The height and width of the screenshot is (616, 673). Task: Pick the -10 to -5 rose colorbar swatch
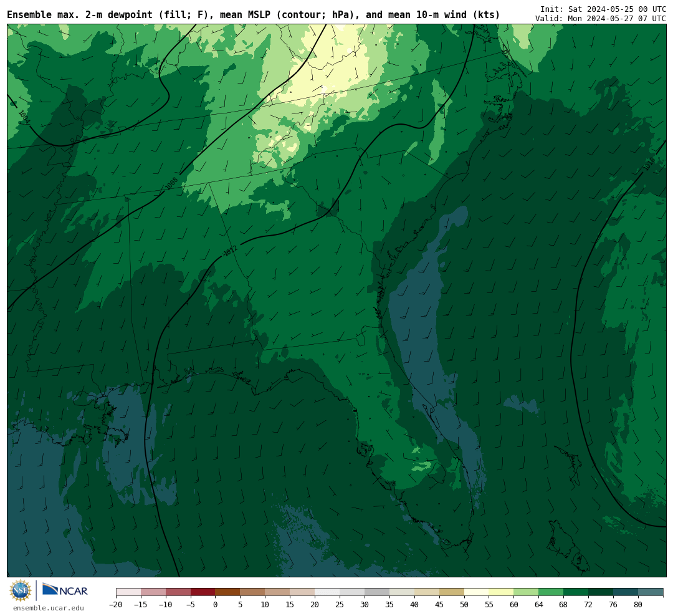pos(178,592)
